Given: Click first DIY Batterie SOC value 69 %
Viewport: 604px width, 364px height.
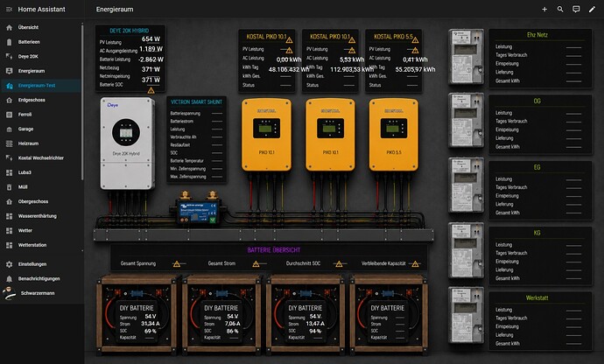Looking at the screenshot, I should coord(151,331).
